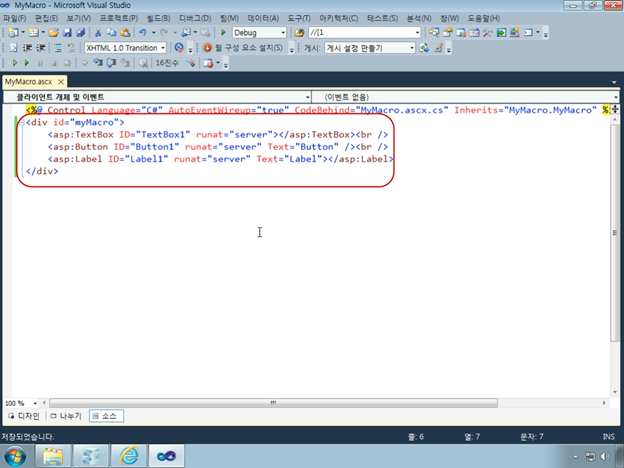The height and width of the screenshot is (468, 624).
Task: Open the find combo box showing //[1
Action: (365, 33)
